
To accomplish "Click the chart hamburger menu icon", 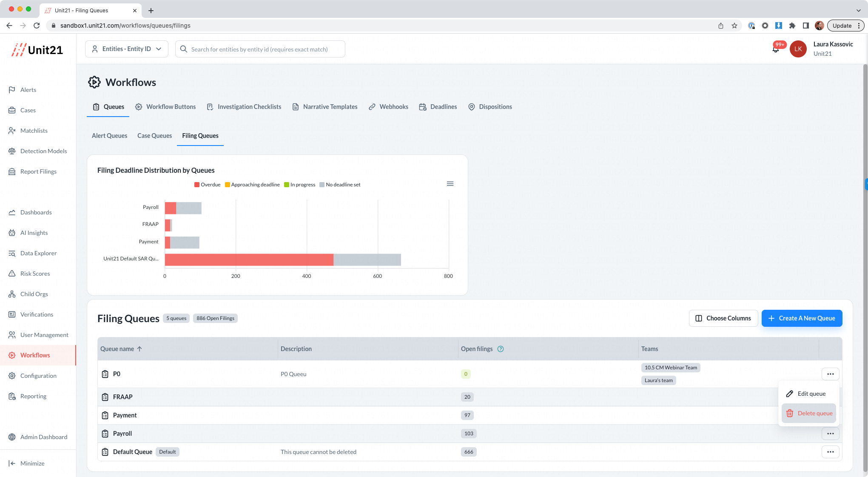I will tap(450, 184).
